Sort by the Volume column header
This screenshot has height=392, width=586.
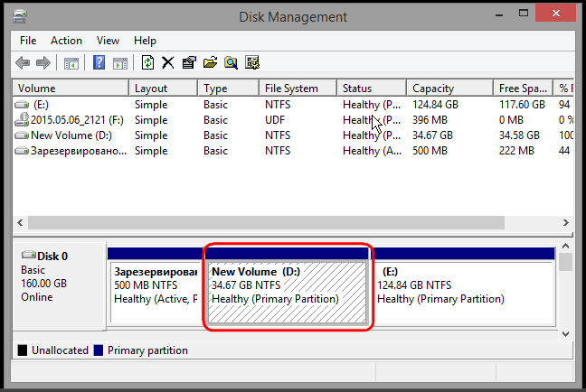point(71,89)
